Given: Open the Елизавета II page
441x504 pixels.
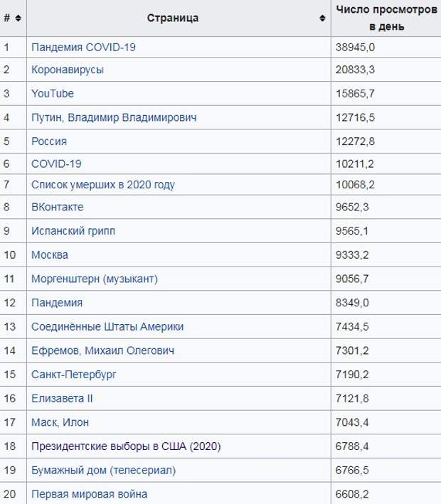Looking at the screenshot, I should pyautogui.click(x=62, y=398).
